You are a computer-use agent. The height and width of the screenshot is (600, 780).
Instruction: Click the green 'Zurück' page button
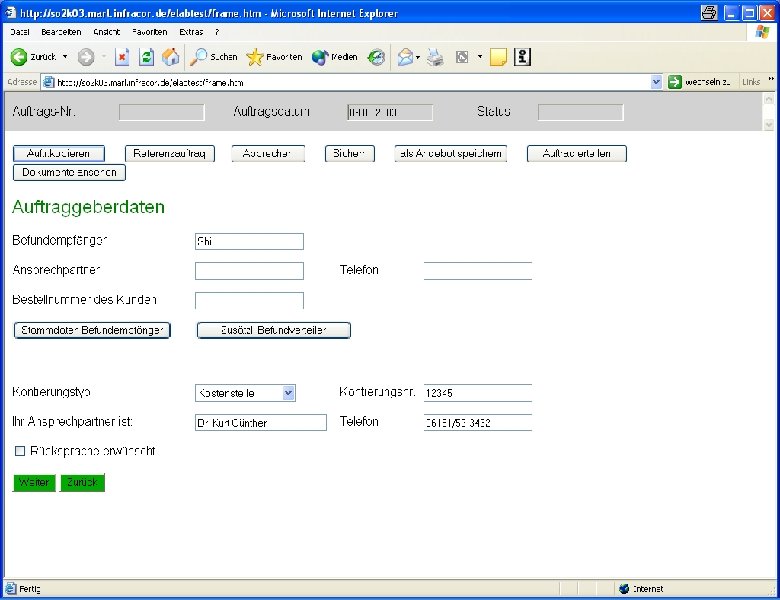[x=82, y=483]
